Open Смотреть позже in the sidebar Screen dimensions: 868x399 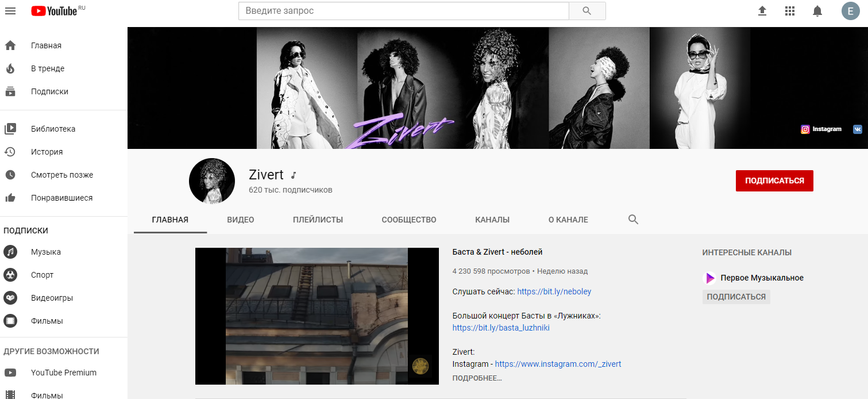[64, 175]
